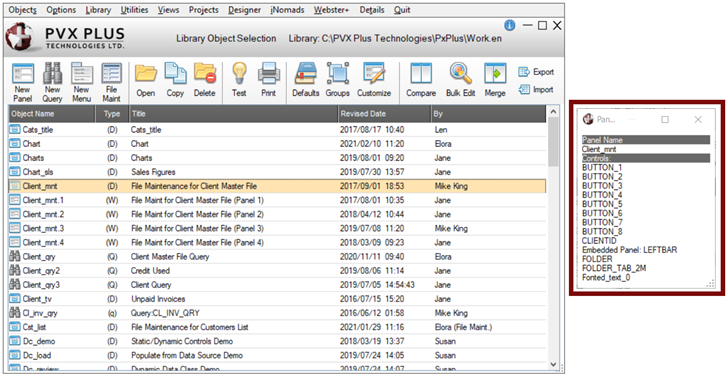Click the Export button
The height and width of the screenshot is (376, 728).
536,72
